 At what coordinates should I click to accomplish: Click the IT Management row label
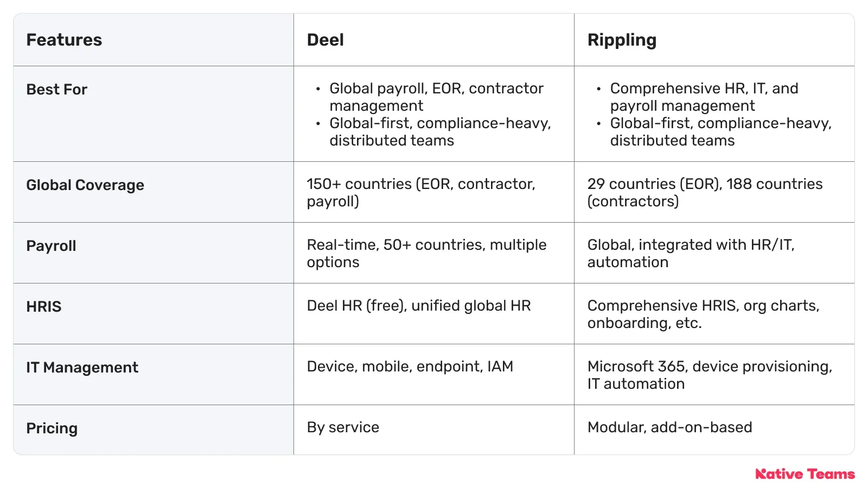pos(82,368)
